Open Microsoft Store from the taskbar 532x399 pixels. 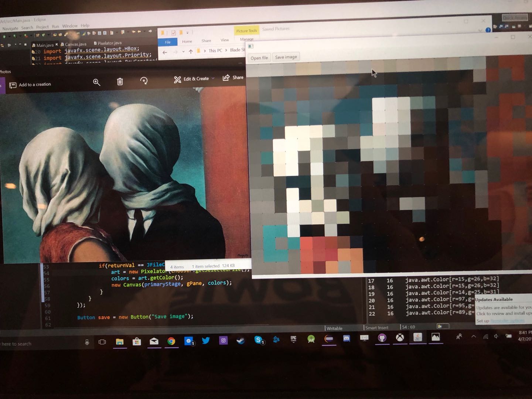pyautogui.click(x=137, y=341)
